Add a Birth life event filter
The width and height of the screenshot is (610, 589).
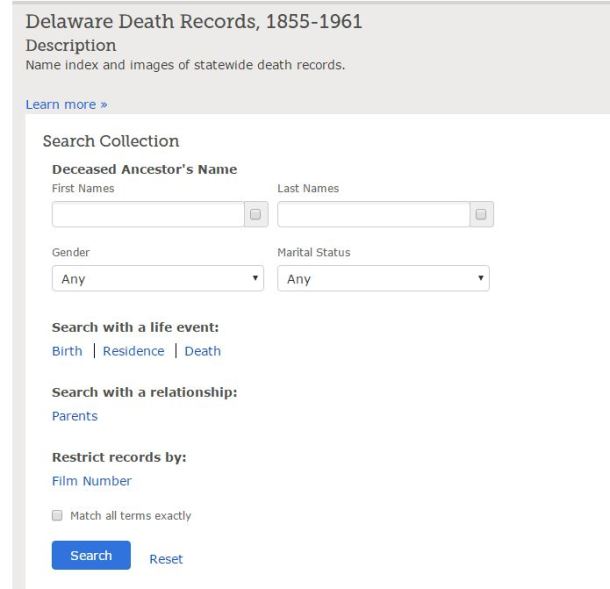[67, 351]
